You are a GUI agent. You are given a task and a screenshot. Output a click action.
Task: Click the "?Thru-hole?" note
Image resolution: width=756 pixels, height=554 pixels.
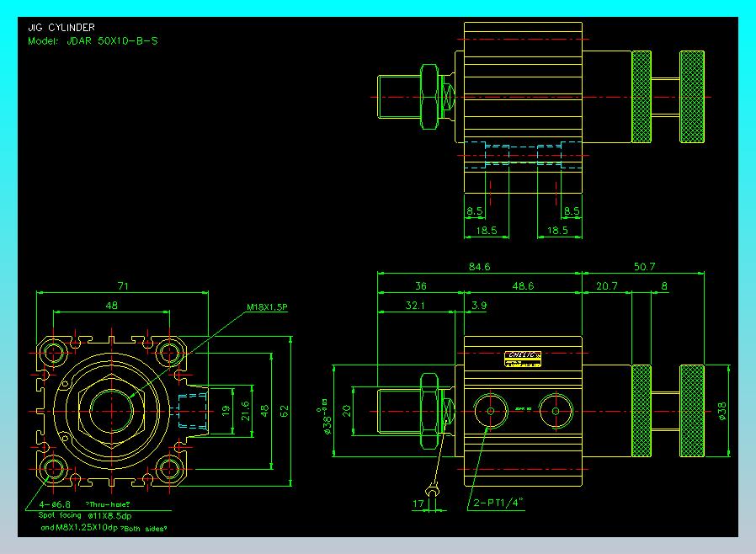tap(108, 505)
